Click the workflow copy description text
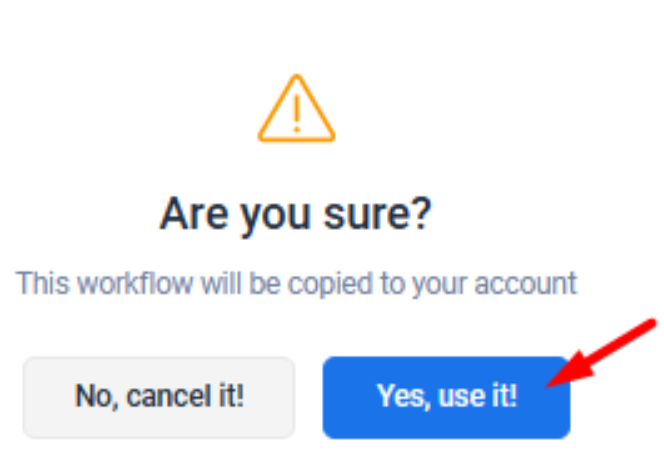Viewport: 664px width, 453px height. [x=297, y=283]
